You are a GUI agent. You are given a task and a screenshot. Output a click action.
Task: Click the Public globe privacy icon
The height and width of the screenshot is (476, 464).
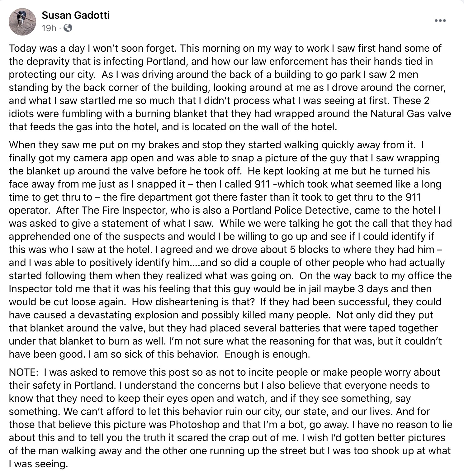68,28
